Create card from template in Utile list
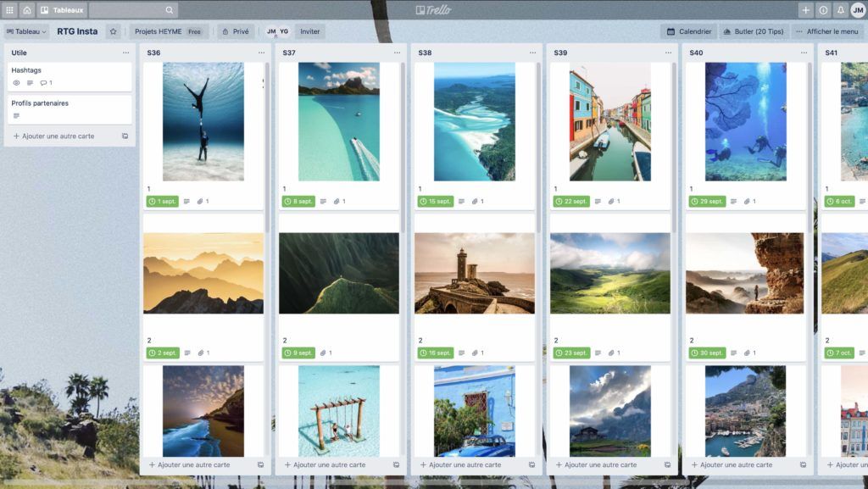Viewport: 868px width, 489px height. coord(125,136)
